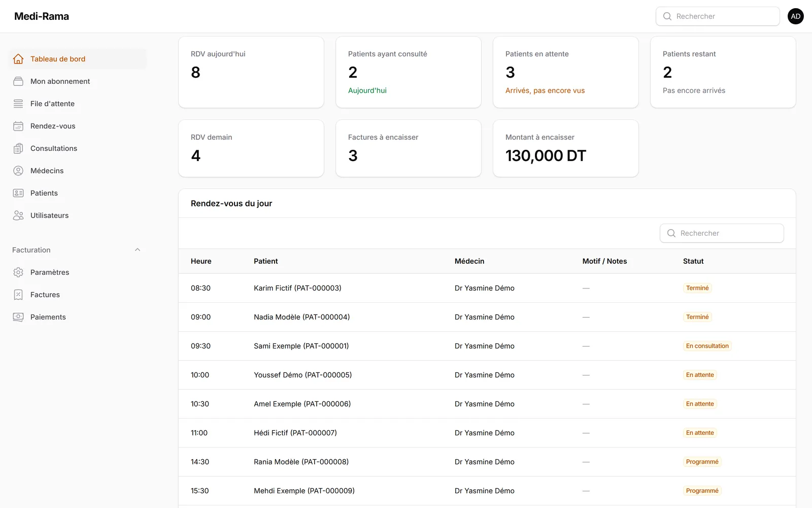Focus the Rechercher field above the appointments table
Screen dimensions: 812x508
722,233
